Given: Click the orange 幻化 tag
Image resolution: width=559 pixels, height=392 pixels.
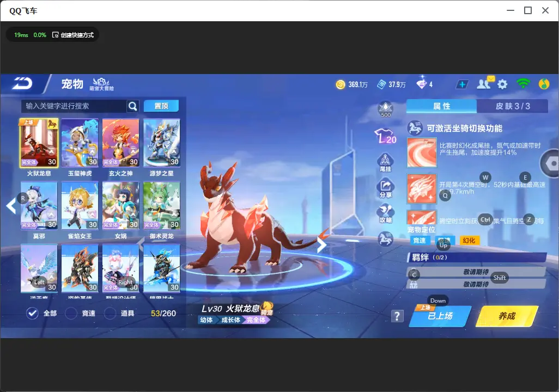Looking at the screenshot, I should pos(469,241).
